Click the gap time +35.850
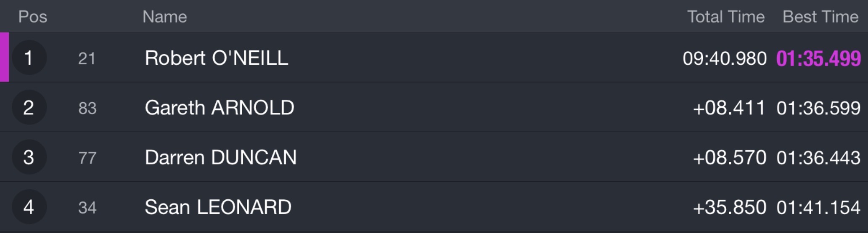 pyautogui.click(x=730, y=207)
